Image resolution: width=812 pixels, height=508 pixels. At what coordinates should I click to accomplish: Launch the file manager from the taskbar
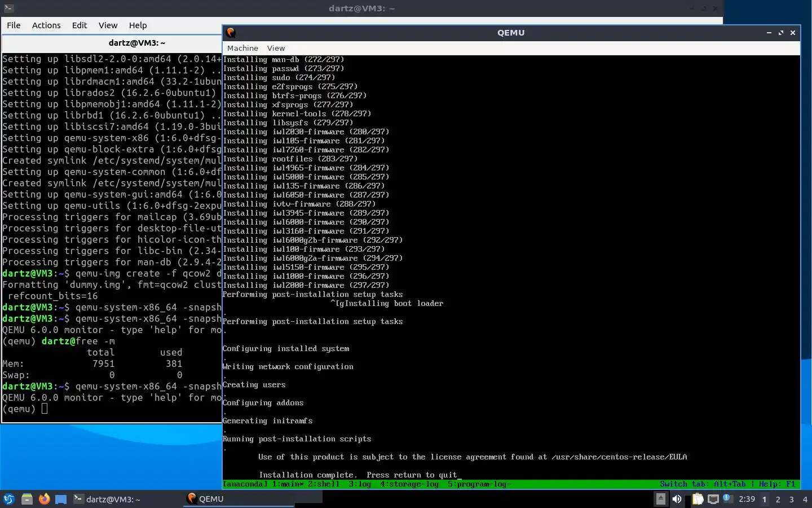click(x=27, y=499)
